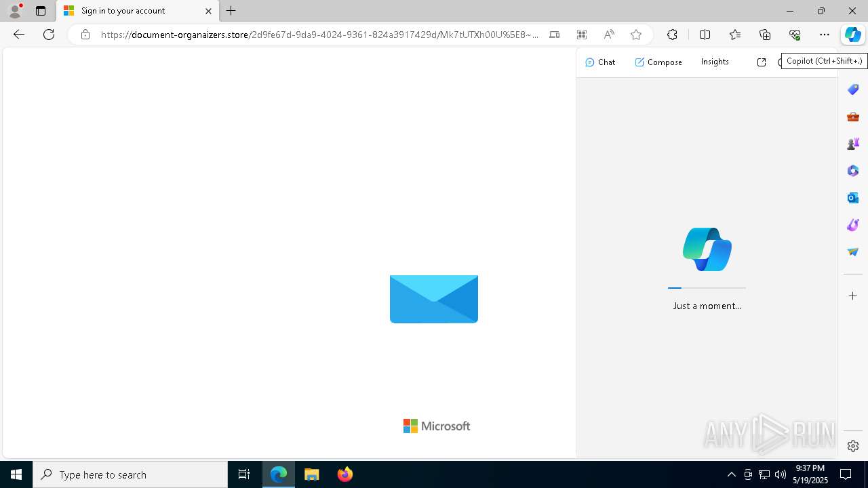Toggle the Copilot sidebar button
This screenshot has width=868, height=488.
[x=852, y=35]
